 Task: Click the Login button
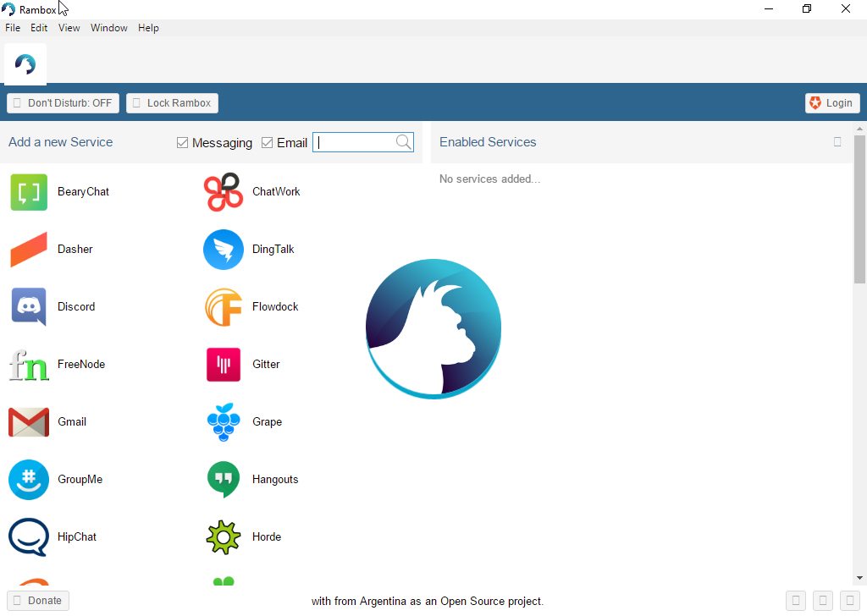(x=831, y=103)
